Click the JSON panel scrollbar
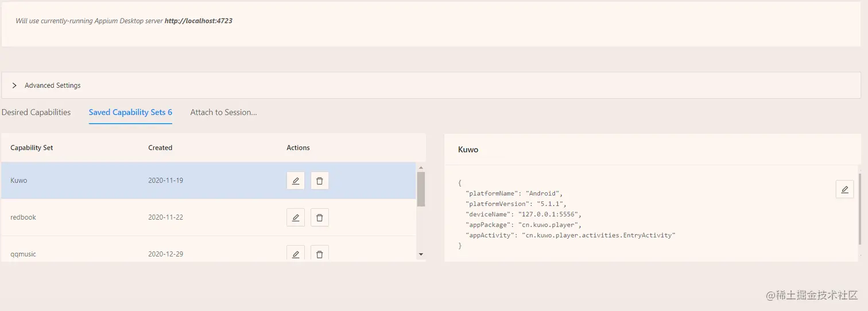868x311 pixels. (x=859, y=207)
